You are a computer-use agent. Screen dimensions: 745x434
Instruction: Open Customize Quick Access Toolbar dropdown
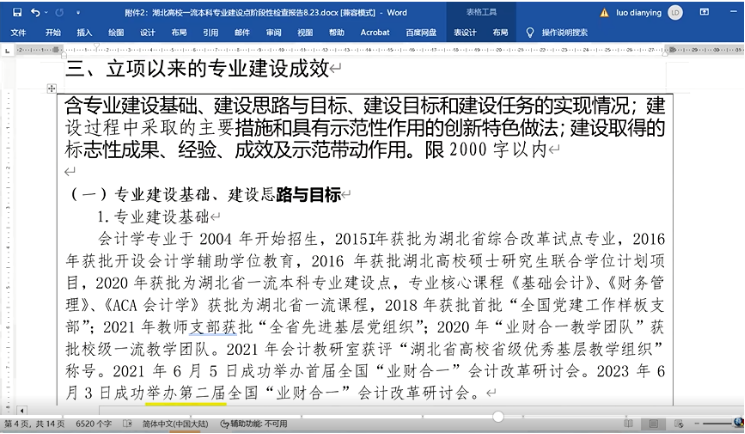(79, 13)
